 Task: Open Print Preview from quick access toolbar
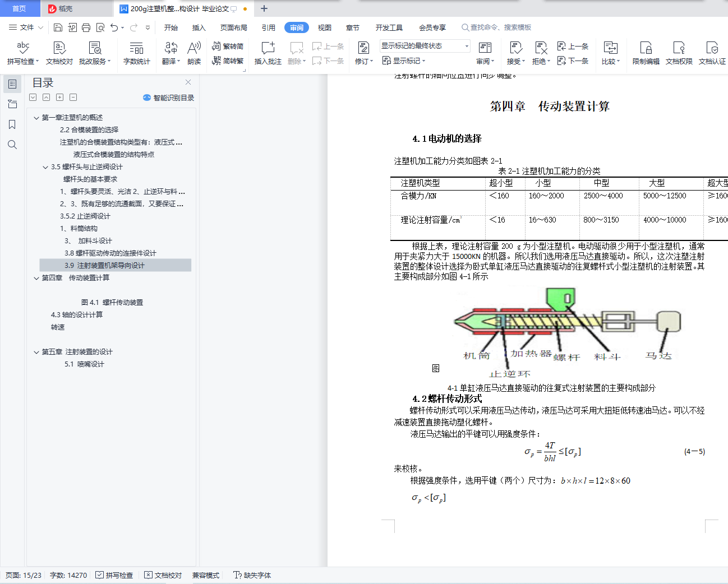100,27
